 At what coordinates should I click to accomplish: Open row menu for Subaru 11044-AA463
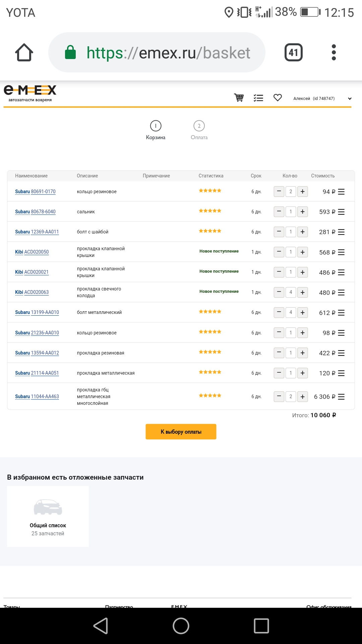(341, 397)
